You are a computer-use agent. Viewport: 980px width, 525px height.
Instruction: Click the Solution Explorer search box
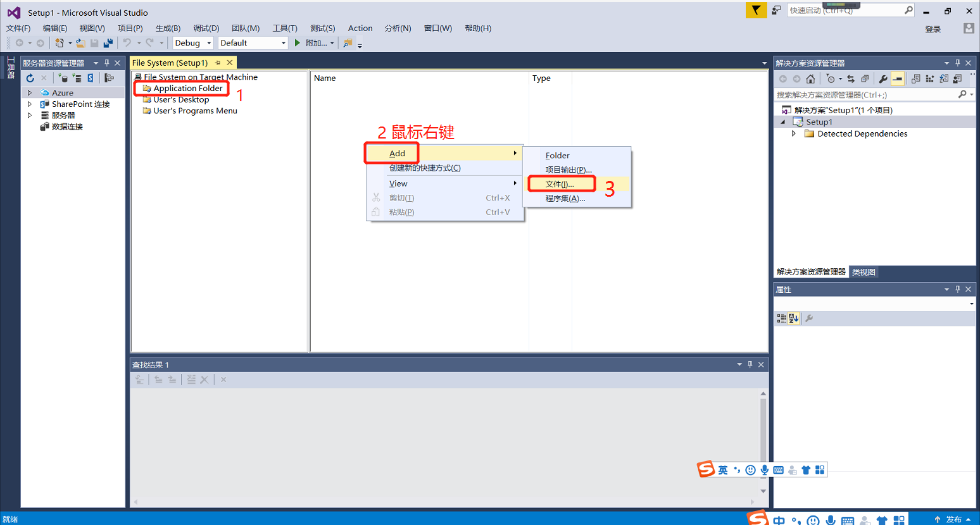tap(866, 95)
